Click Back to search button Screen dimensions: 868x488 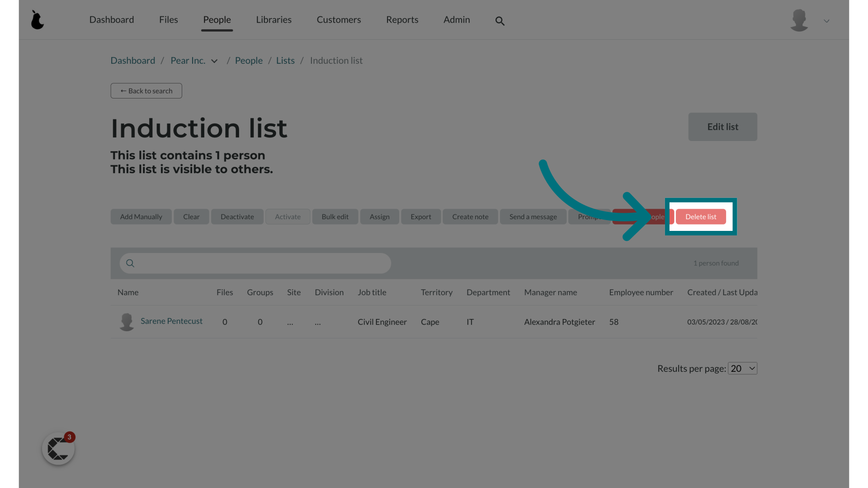tap(146, 91)
